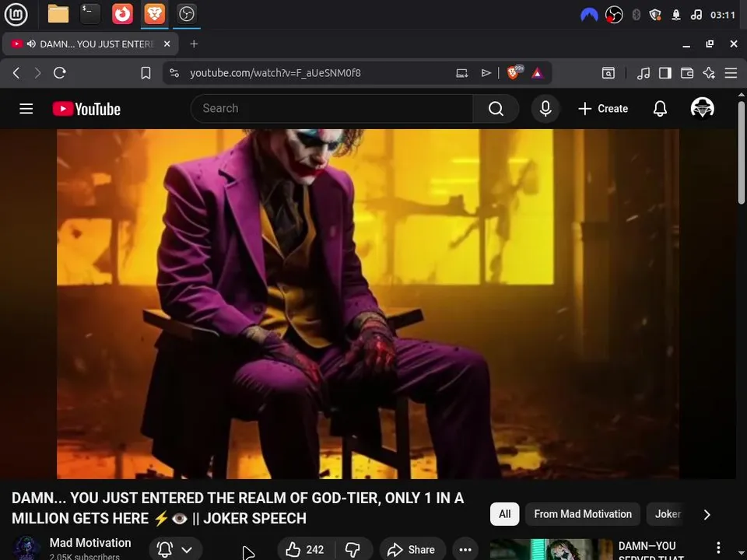Switch to the Brave browser taskbar item
The image size is (747, 560).
click(x=154, y=14)
